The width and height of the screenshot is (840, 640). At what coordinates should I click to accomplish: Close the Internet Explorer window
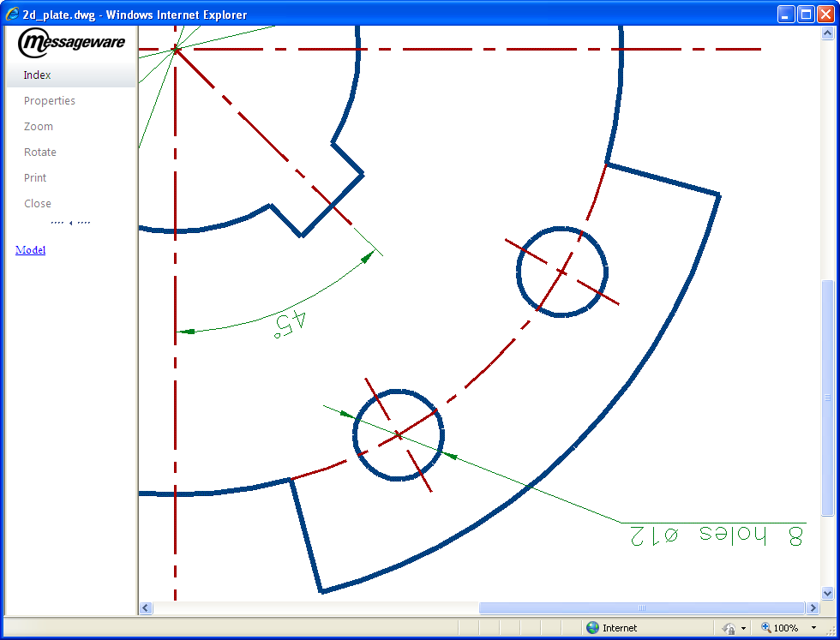[x=825, y=15]
